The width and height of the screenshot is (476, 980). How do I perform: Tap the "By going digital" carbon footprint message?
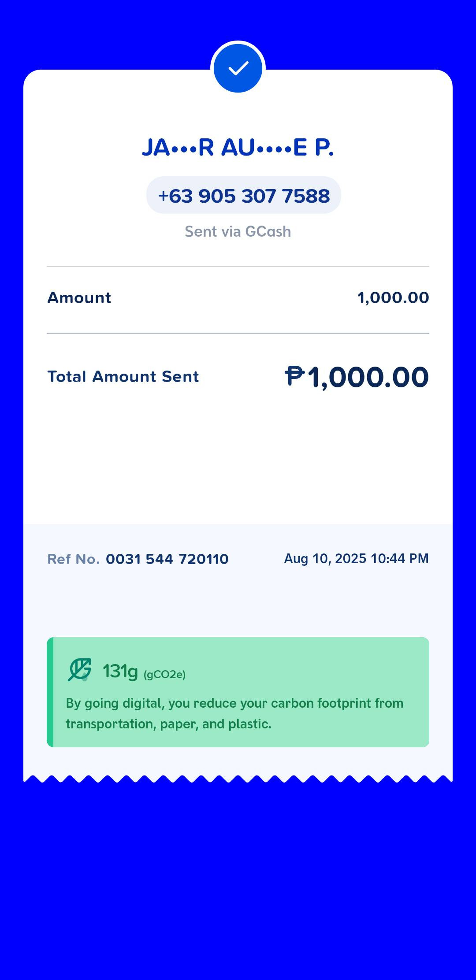pyautogui.click(x=234, y=713)
